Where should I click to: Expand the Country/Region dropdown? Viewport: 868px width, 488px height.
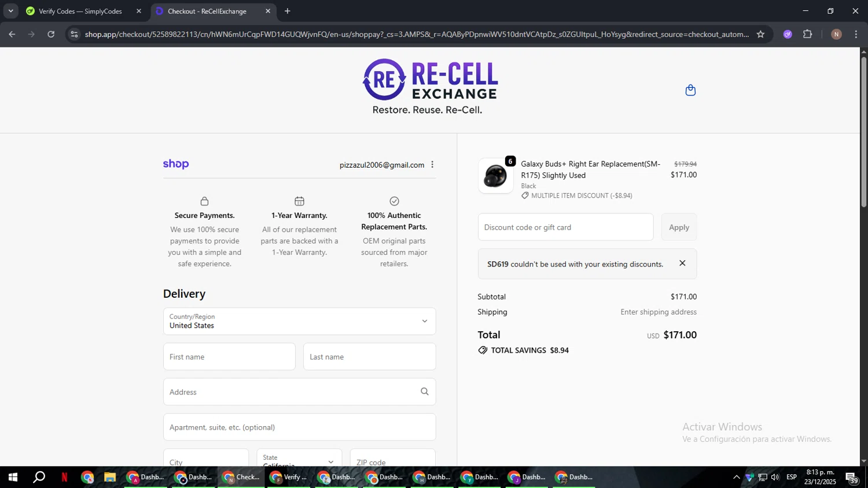[299, 321]
